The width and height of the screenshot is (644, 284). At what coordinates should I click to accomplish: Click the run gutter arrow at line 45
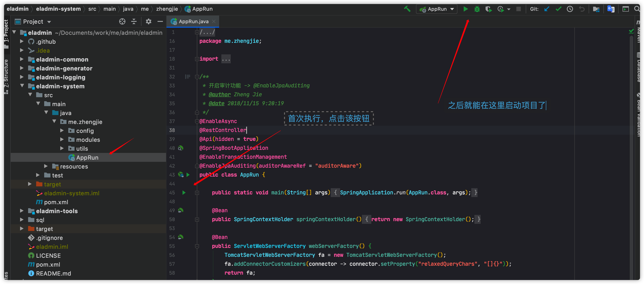tap(184, 193)
